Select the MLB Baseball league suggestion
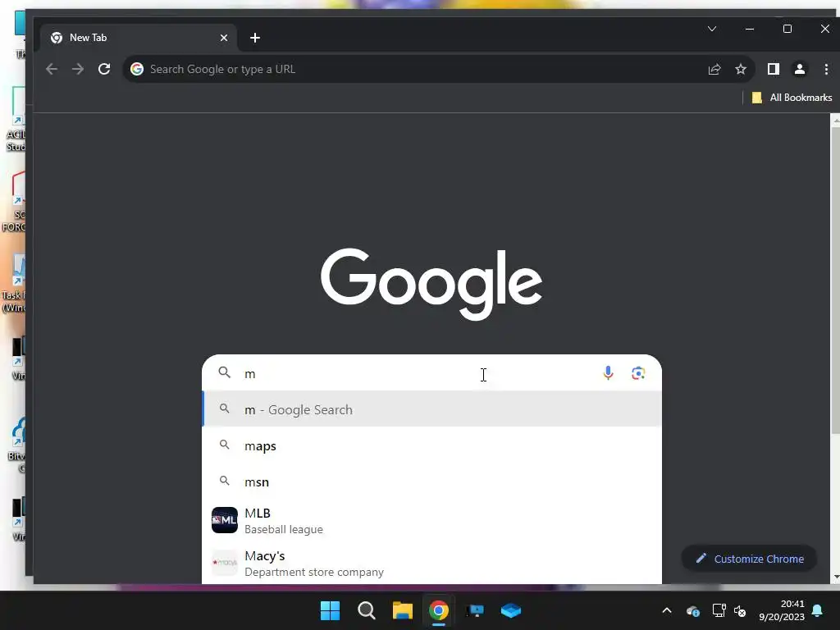This screenshot has width=840, height=630. pyautogui.click(x=431, y=520)
